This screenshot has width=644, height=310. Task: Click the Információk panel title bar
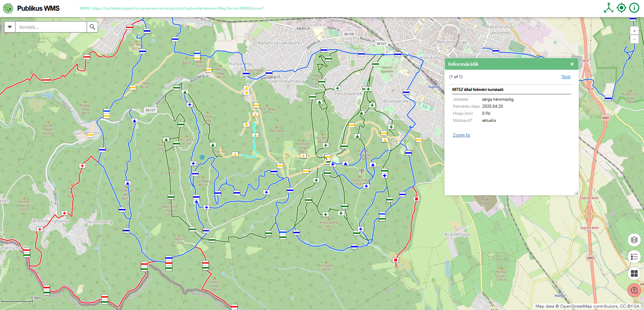[x=503, y=64]
